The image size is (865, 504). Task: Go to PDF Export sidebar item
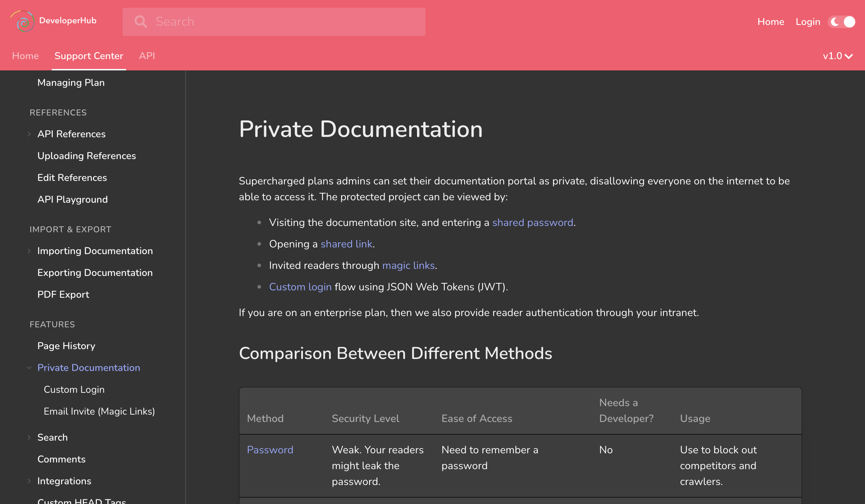tap(63, 295)
